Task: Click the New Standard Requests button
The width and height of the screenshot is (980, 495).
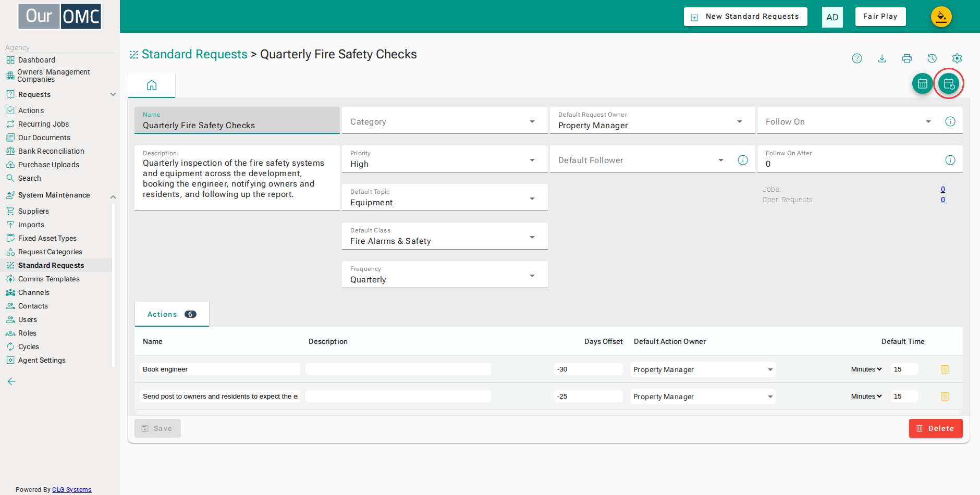Action: point(745,17)
